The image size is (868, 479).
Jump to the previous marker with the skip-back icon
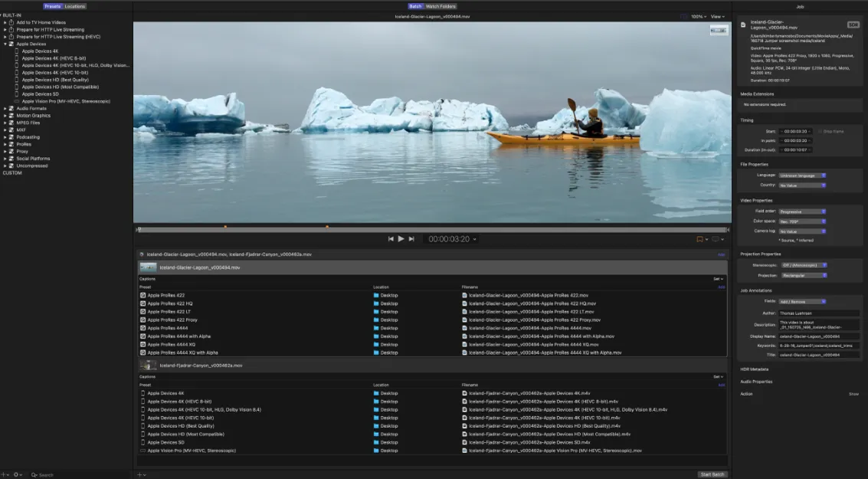391,238
